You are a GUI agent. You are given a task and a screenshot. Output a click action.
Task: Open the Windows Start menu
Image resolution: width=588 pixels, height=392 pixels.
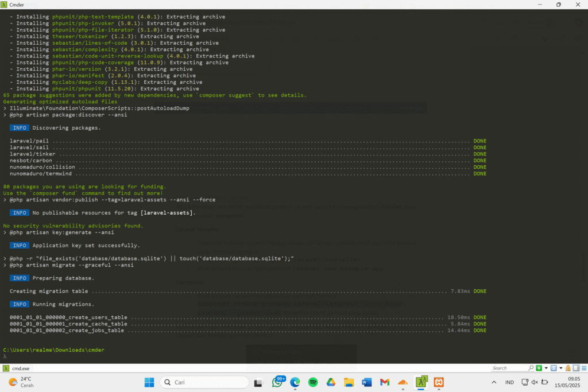(149, 382)
